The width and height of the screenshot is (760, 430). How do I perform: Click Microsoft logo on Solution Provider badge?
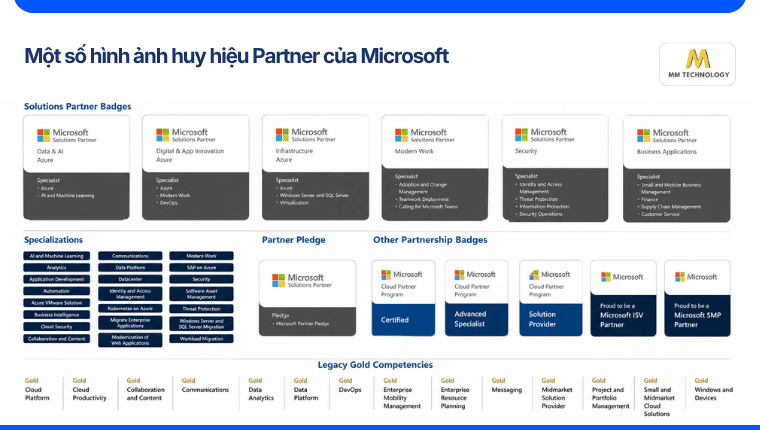click(534, 275)
